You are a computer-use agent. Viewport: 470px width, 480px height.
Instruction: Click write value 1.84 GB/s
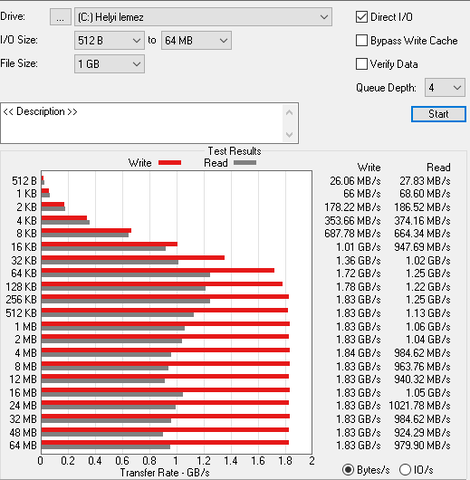click(x=358, y=353)
